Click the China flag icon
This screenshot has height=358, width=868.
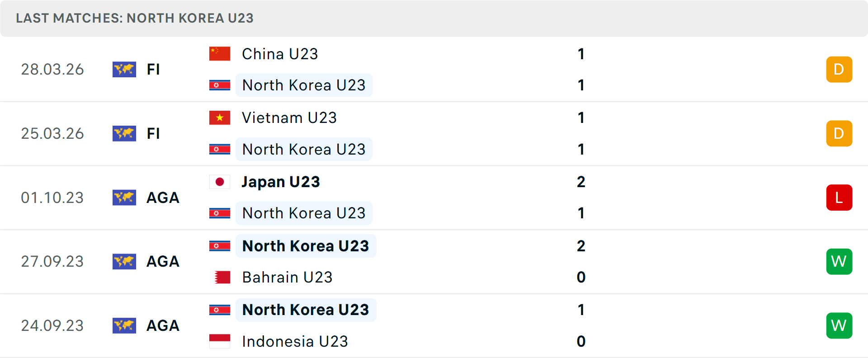point(220,54)
